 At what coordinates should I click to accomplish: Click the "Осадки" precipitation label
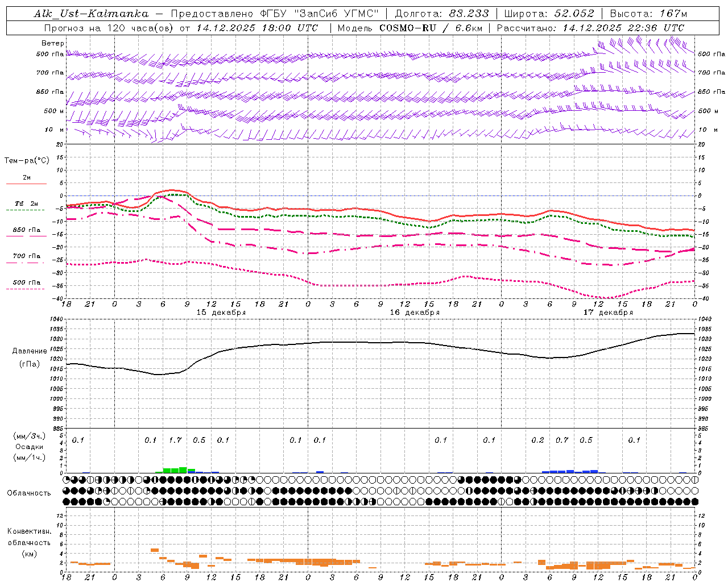[x=30, y=447]
